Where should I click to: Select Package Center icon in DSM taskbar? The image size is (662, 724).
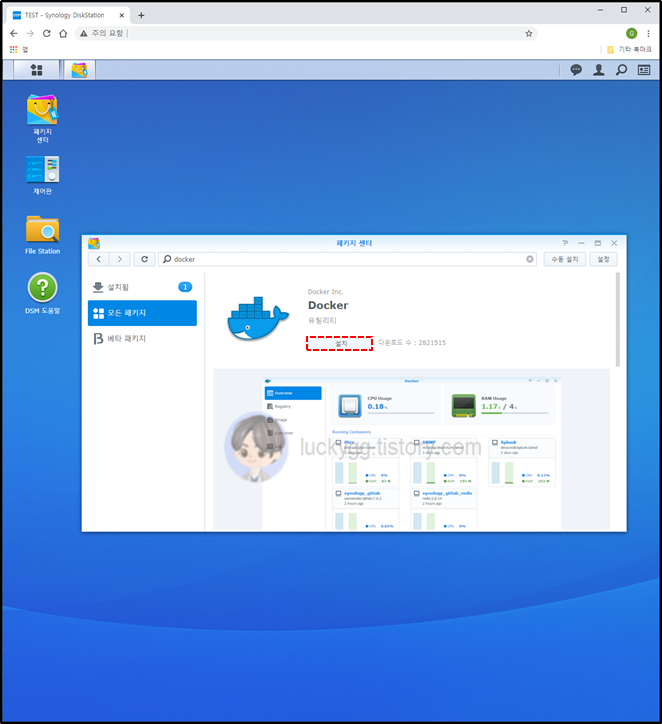[x=79, y=70]
